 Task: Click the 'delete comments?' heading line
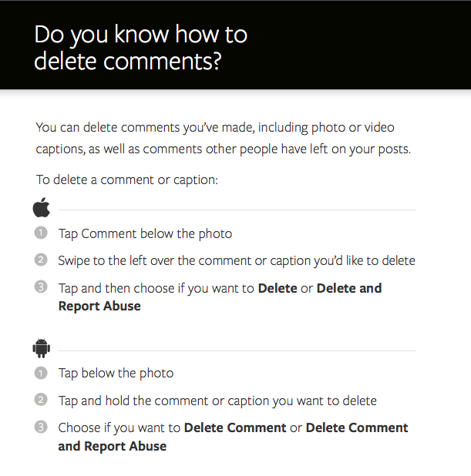coord(128,62)
